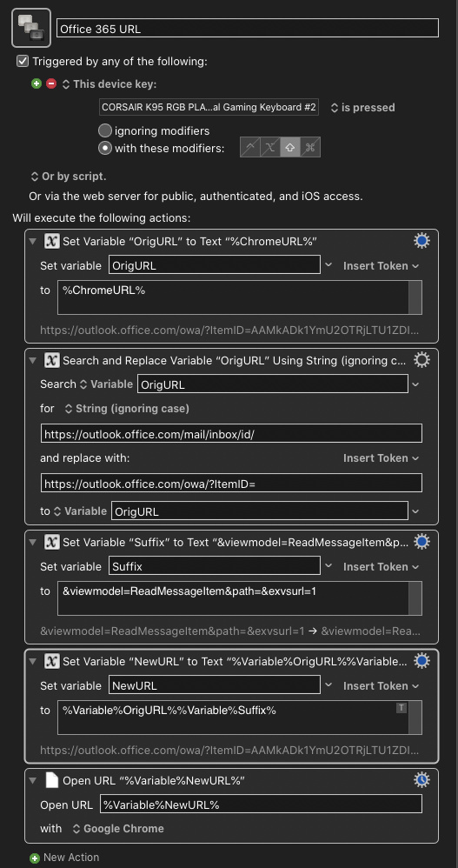The image size is (458, 868).
Task: Open variable list arrow beside destination OrigURL
Action: click(416, 511)
